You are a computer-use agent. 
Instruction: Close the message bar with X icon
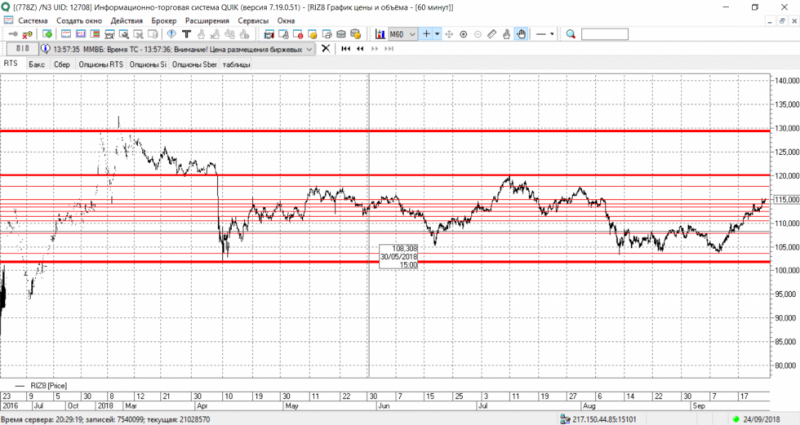click(326, 48)
